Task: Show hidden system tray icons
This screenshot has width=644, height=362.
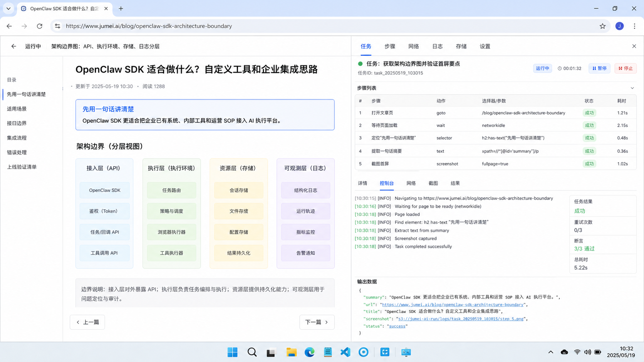Action: tap(550, 352)
